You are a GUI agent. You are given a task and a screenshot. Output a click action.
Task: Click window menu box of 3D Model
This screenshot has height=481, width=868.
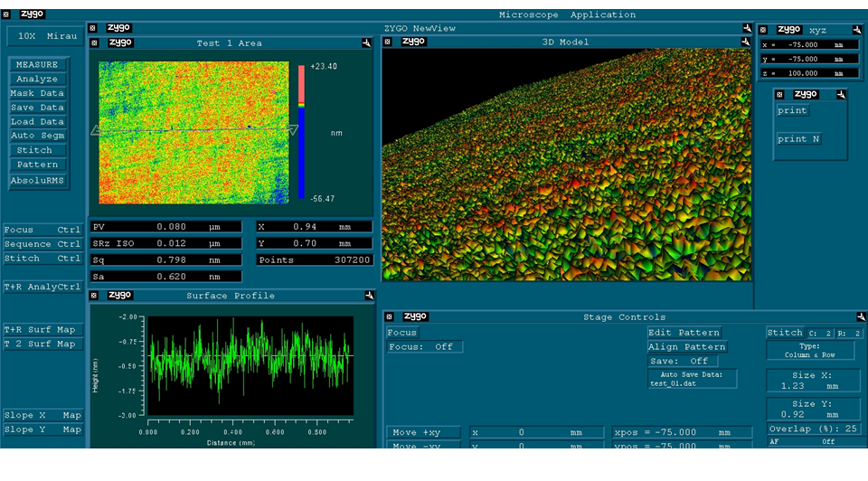(388, 42)
